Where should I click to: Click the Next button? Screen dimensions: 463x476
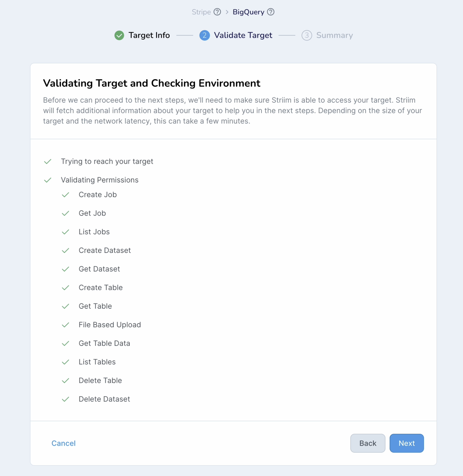[406, 443]
